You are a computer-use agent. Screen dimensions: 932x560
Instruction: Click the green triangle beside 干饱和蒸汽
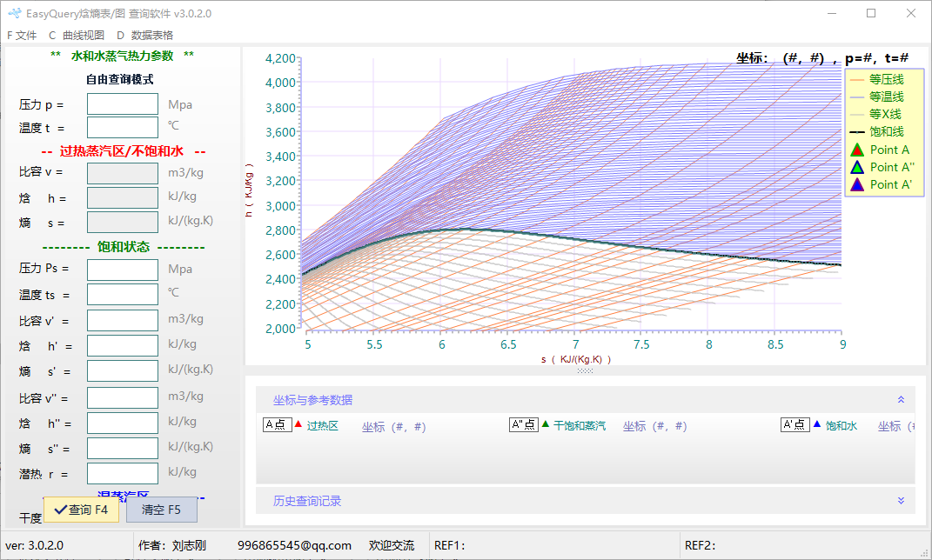tap(546, 424)
